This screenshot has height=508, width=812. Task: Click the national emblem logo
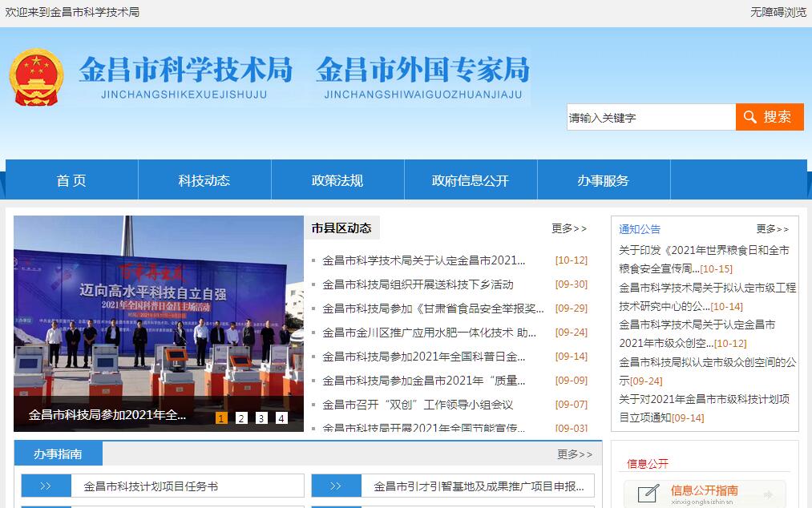[35, 78]
